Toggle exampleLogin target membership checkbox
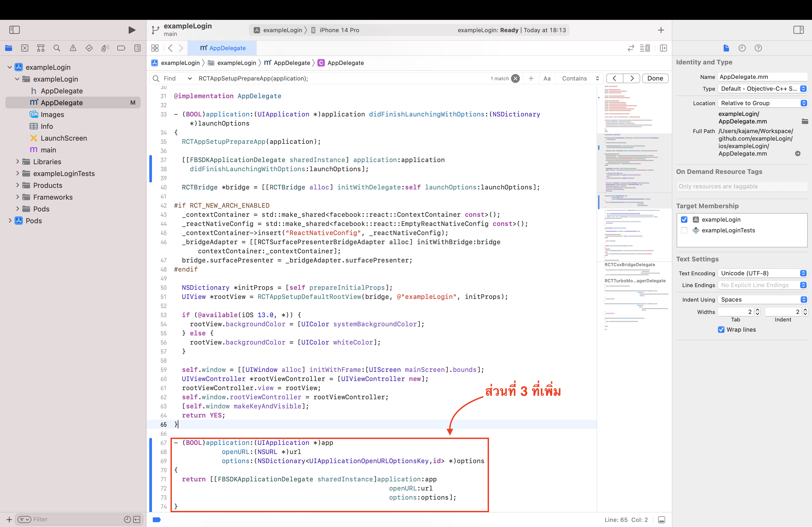Image resolution: width=812 pixels, height=527 pixels. pos(684,219)
